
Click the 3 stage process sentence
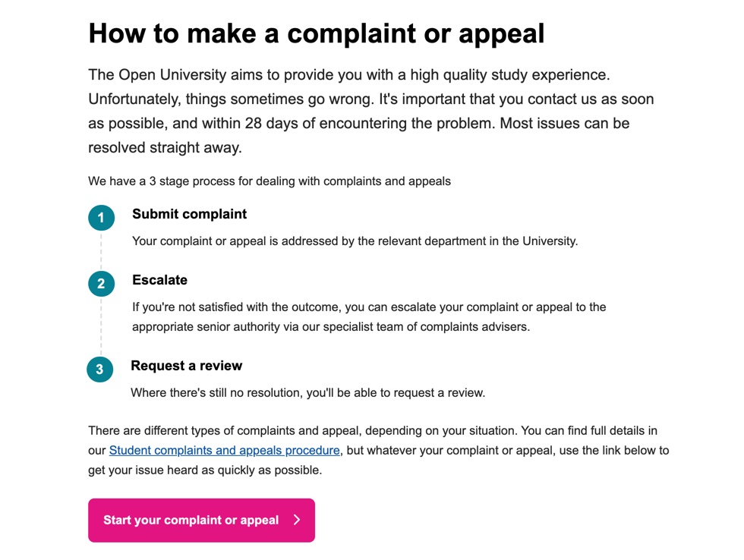pos(269,181)
